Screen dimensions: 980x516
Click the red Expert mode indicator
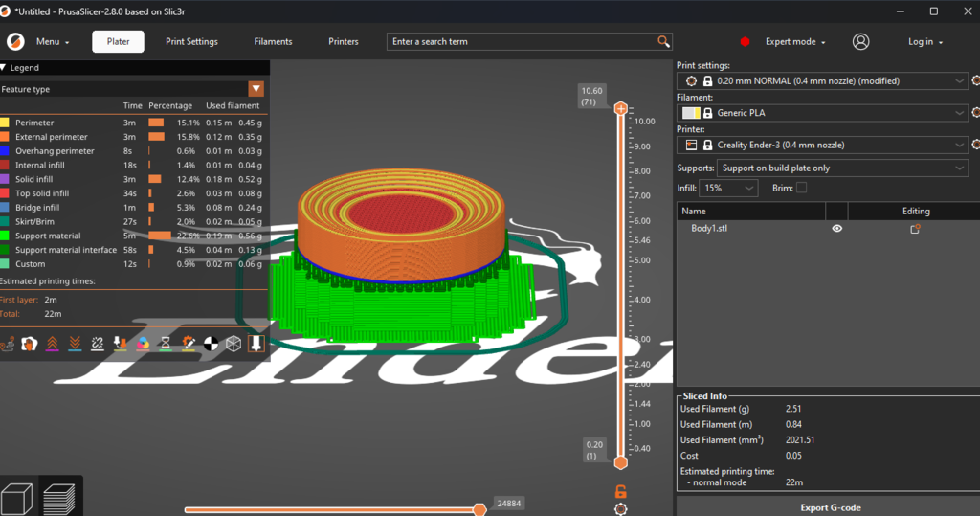(x=745, y=42)
